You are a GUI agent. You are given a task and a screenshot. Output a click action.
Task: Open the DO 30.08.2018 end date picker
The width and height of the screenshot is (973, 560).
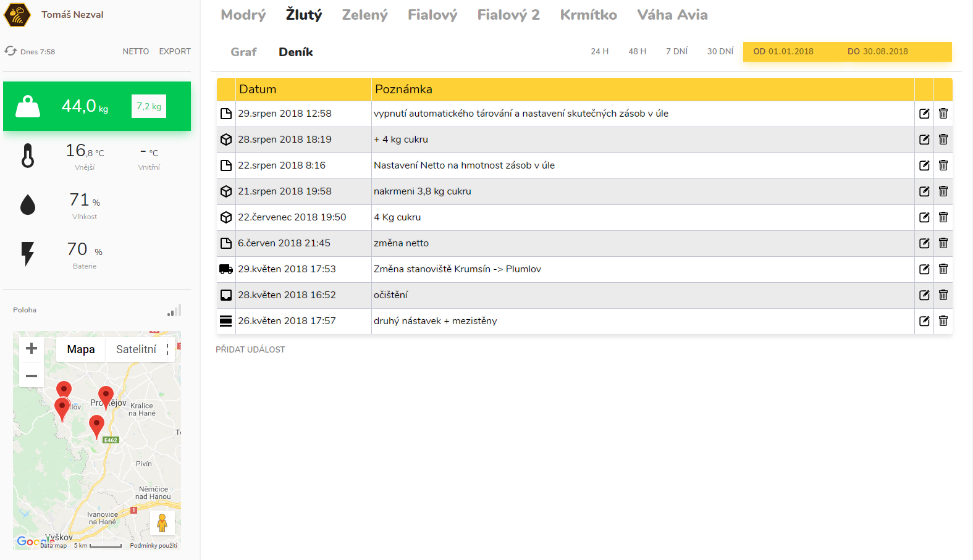click(877, 51)
